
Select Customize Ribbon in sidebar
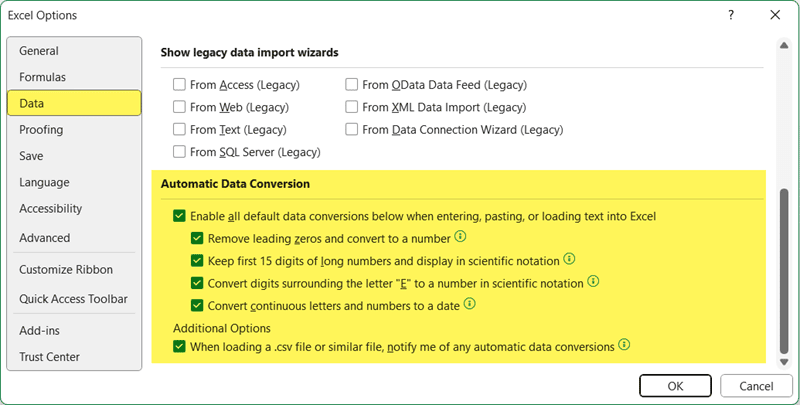point(65,270)
